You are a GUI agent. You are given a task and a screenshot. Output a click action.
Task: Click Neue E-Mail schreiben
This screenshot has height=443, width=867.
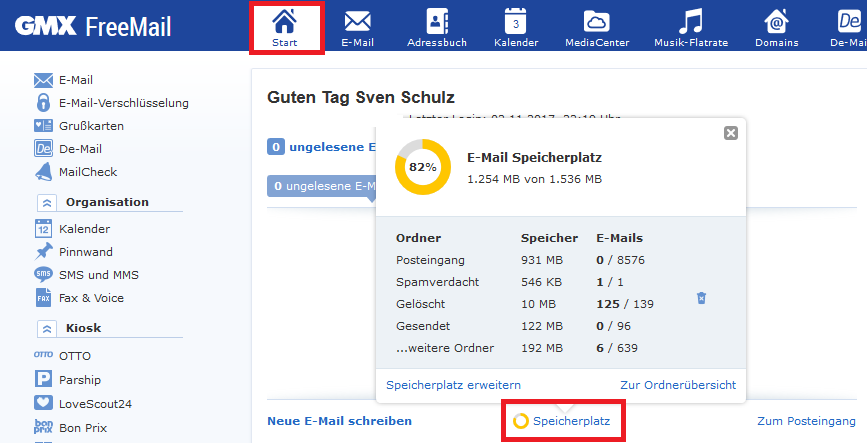pos(339,421)
